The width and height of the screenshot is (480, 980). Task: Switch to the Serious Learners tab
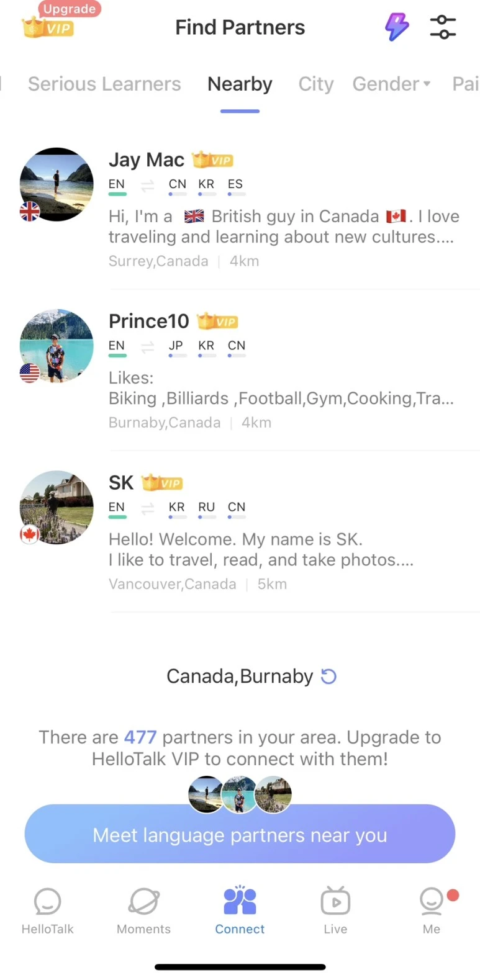tap(104, 84)
